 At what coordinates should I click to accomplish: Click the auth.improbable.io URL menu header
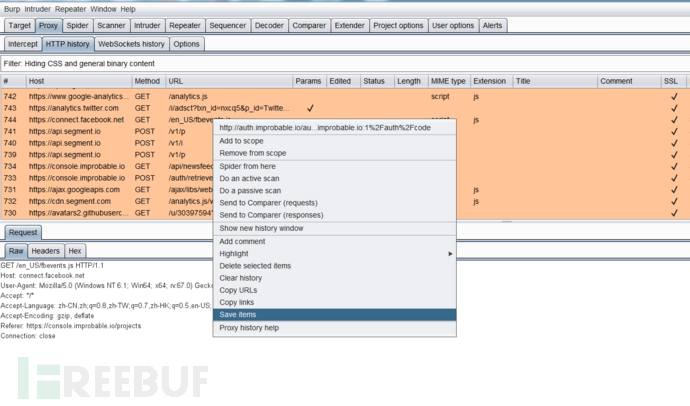point(334,128)
